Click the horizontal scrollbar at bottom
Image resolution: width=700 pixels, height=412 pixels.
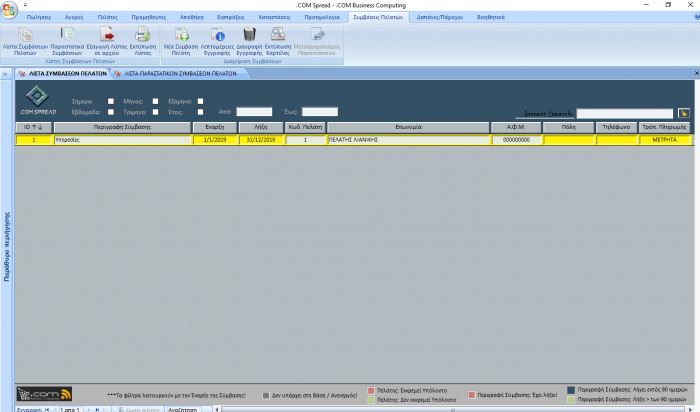pyautogui.click(x=454, y=409)
